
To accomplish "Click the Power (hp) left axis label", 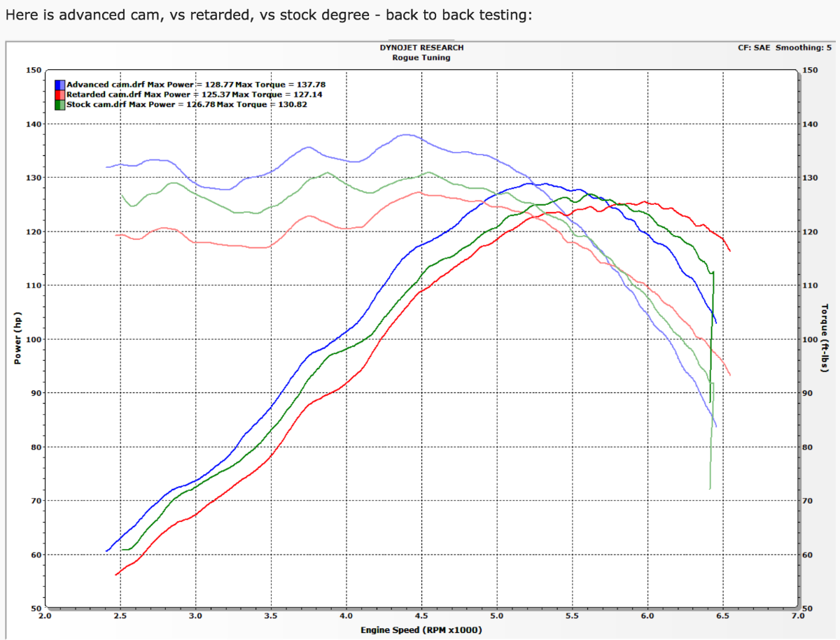I will click(17, 339).
